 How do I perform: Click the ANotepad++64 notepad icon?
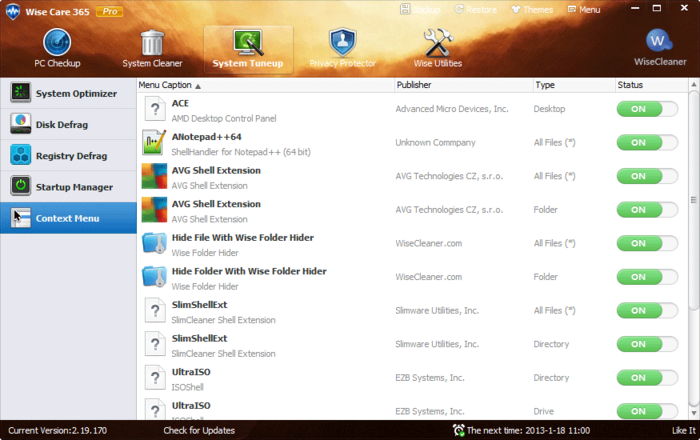point(154,143)
